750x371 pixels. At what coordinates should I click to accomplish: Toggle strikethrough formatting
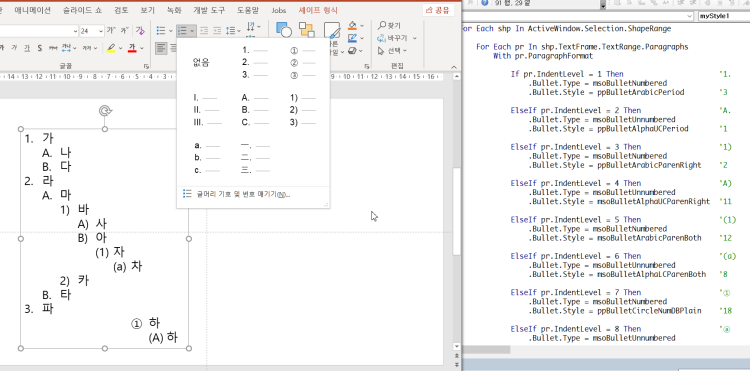tap(53, 48)
